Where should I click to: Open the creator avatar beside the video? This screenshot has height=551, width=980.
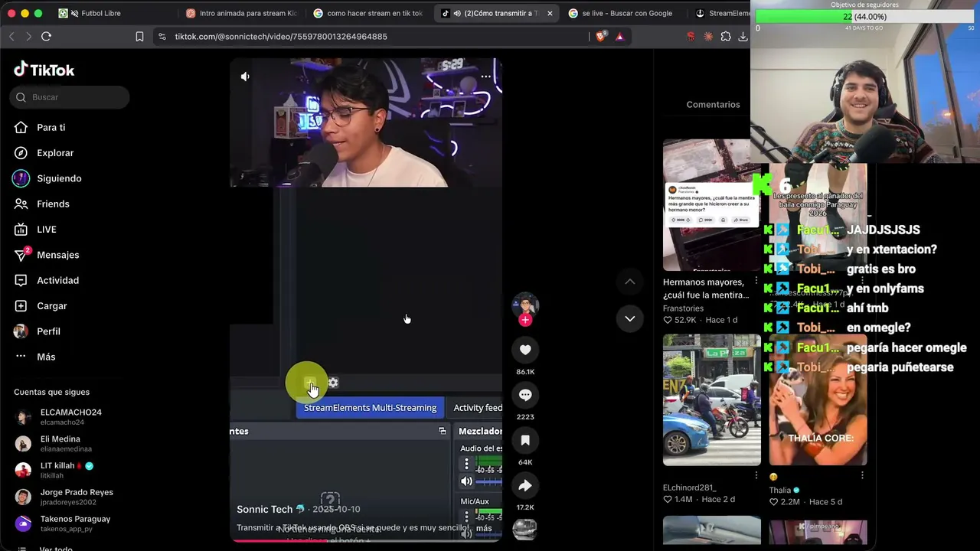point(525,305)
